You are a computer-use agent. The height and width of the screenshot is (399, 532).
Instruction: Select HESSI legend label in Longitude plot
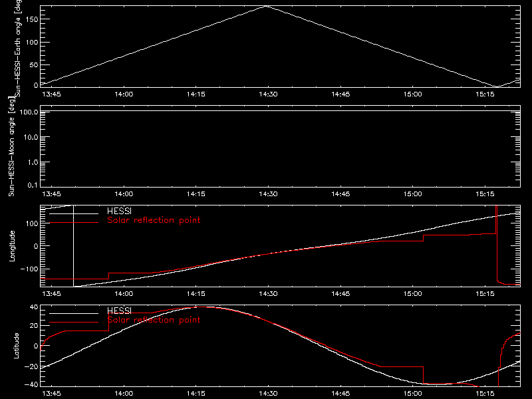(x=119, y=211)
